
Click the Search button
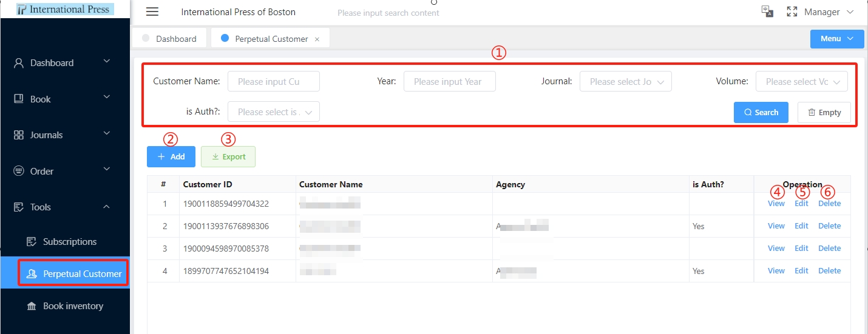click(761, 112)
